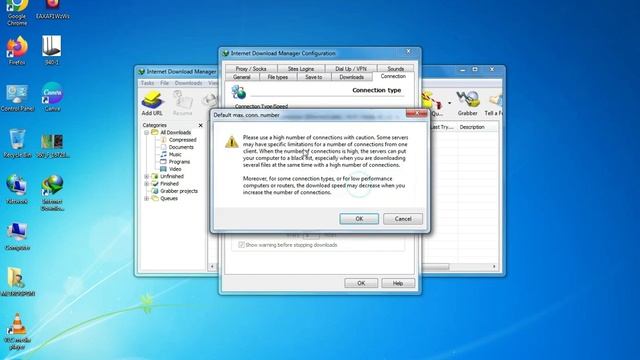This screenshot has width=640, height=360.
Task: Open the Google Chrome desktop icon
Action: (17, 13)
